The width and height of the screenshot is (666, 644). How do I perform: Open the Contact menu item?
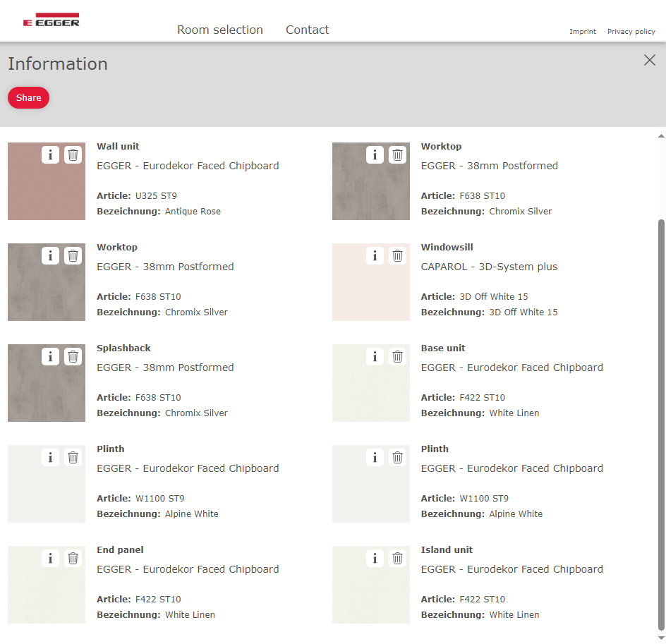pyautogui.click(x=307, y=30)
